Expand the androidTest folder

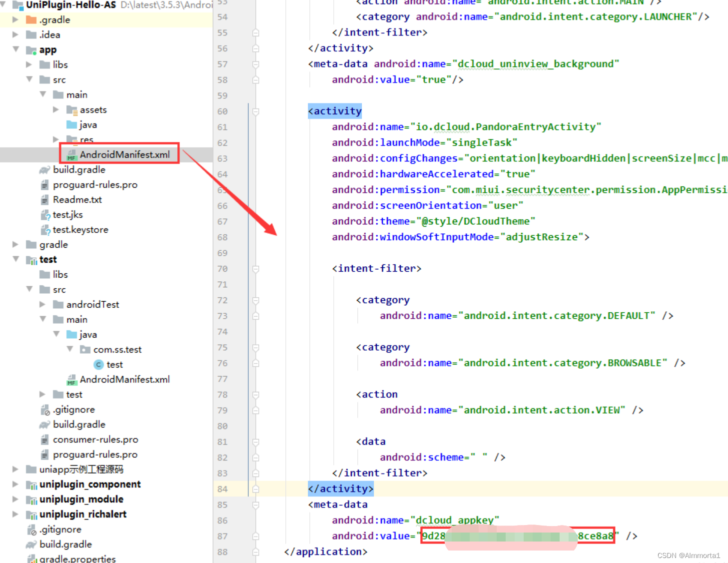pos(42,304)
